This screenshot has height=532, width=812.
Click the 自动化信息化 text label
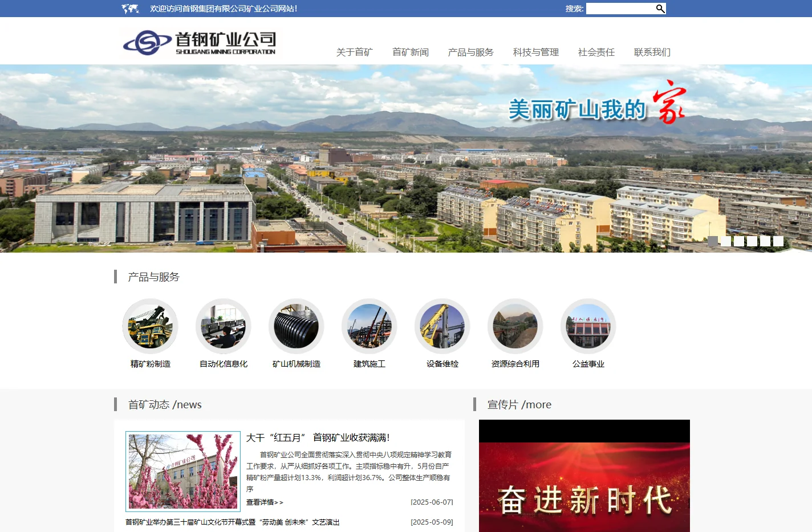click(224, 364)
